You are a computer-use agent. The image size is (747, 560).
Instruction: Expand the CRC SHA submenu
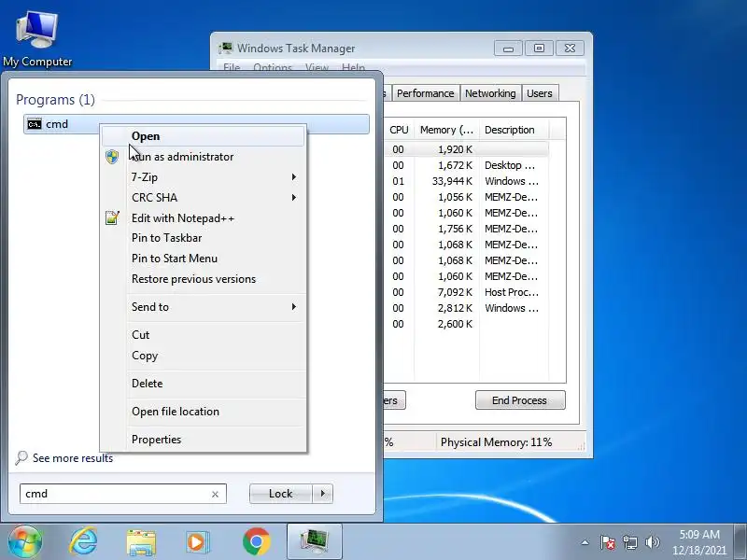203,198
